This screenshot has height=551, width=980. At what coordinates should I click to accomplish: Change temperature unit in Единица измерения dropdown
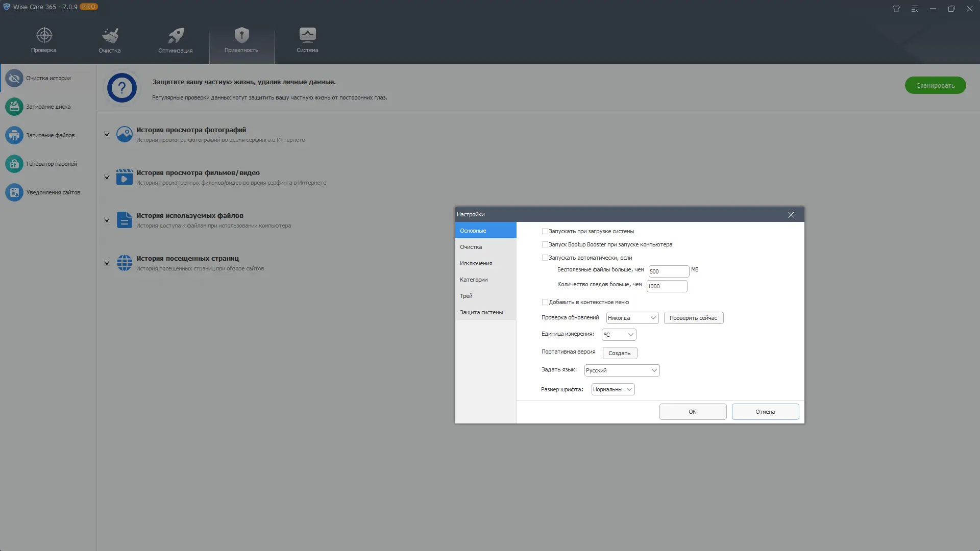(x=619, y=334)
